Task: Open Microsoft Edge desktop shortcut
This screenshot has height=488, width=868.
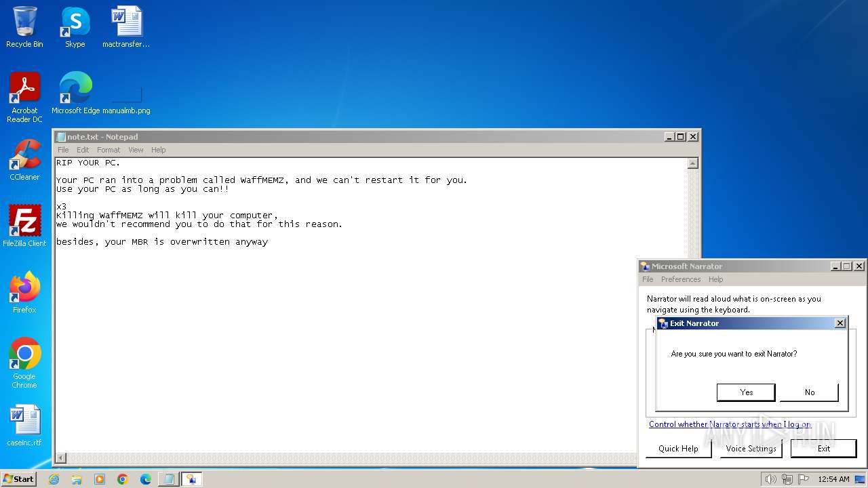Action: click(75, 94)
